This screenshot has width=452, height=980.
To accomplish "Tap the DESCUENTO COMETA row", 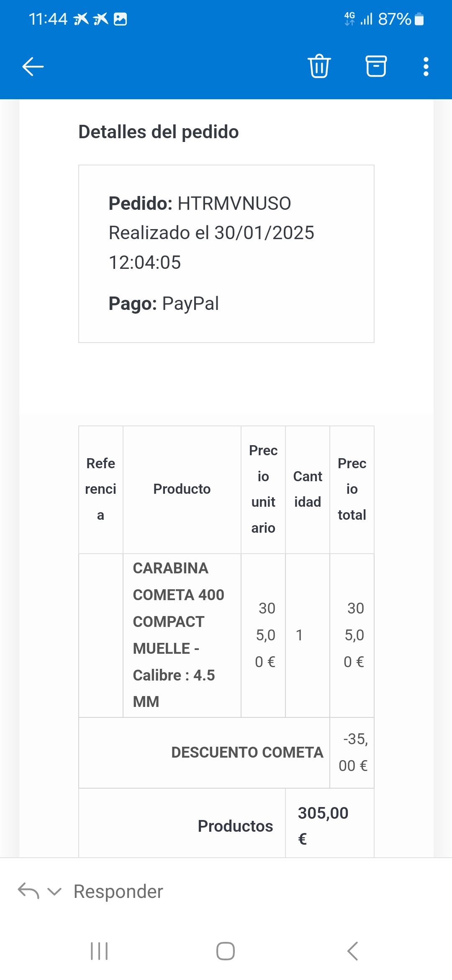I will click(x=247, y=753).
